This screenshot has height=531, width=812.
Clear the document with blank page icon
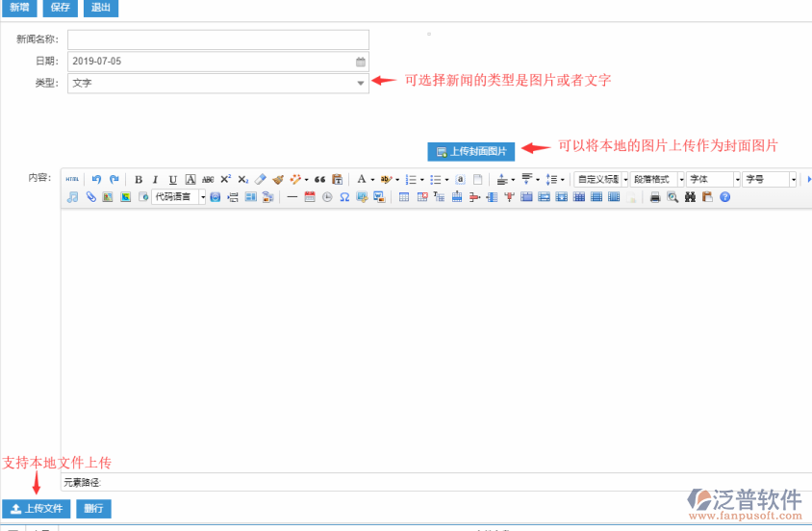click(x=477, y=179)
